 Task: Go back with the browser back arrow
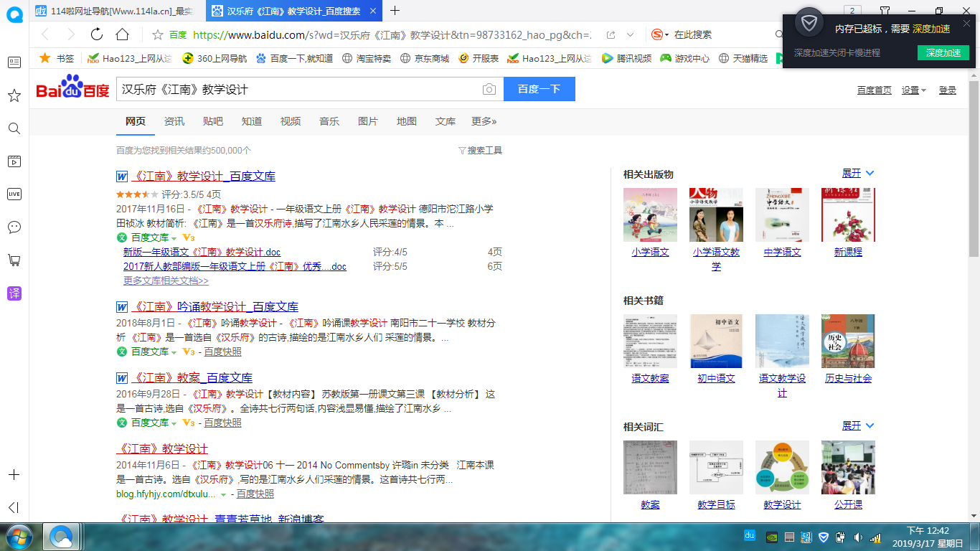[x=44, y=34]
